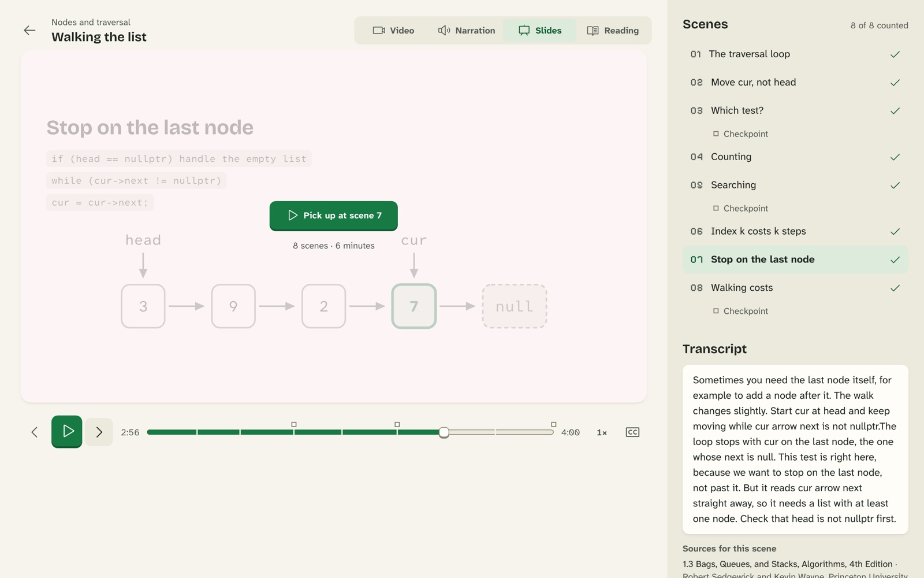Click node 3 under head label
Image resolution: width=924 pixels, height=578 pixels.
(x=143, y=306)
